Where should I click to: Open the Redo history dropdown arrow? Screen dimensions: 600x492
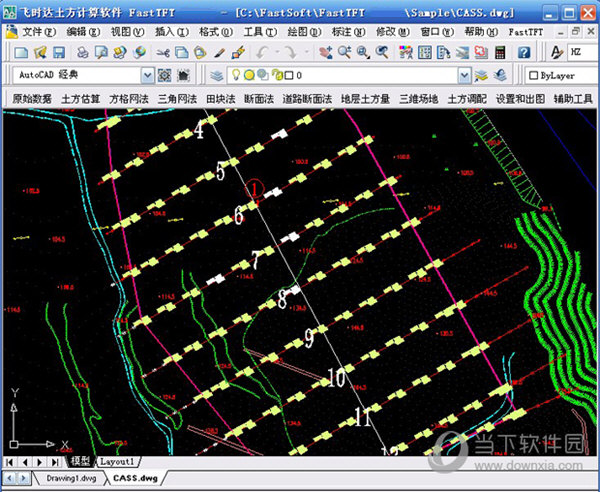307,52
